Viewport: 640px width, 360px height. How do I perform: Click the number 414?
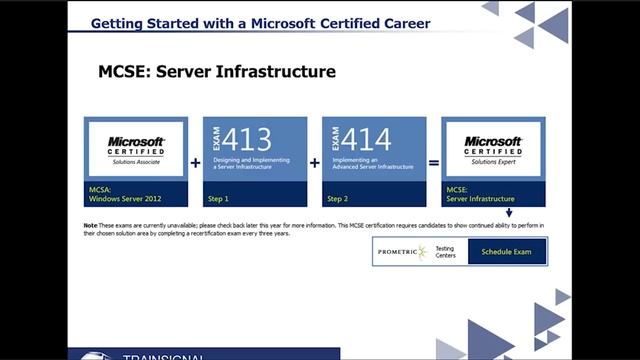[x=366, y=139]
